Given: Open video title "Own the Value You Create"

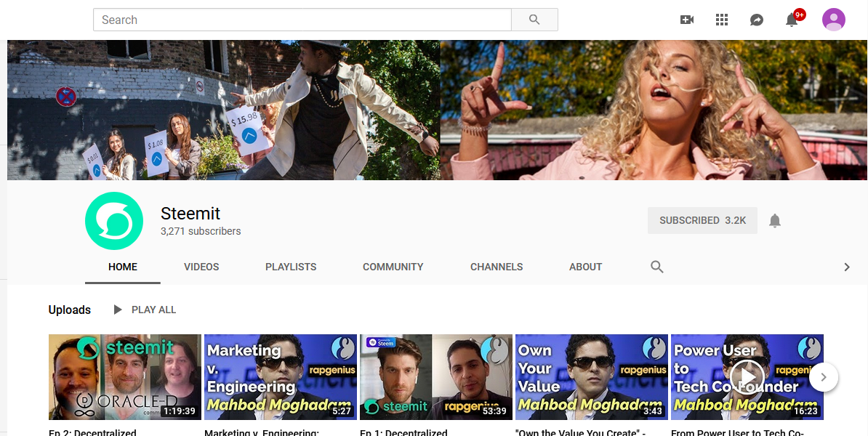Looking at the screenshot, I should pos(581,432).
